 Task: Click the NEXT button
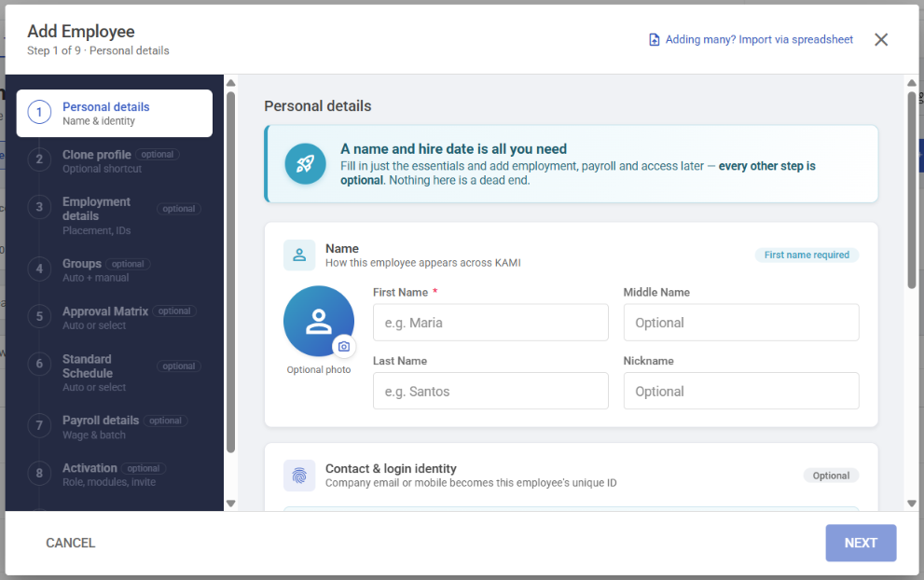click(x=861, y=543)
